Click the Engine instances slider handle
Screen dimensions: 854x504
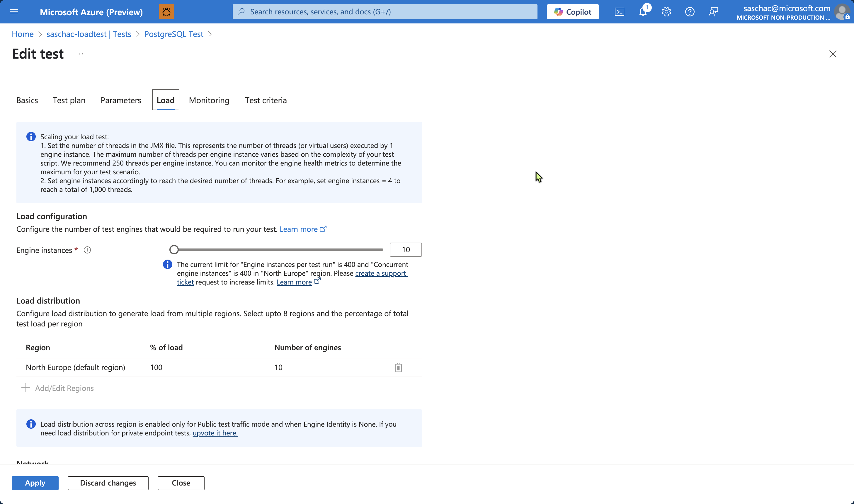[174, 250]
